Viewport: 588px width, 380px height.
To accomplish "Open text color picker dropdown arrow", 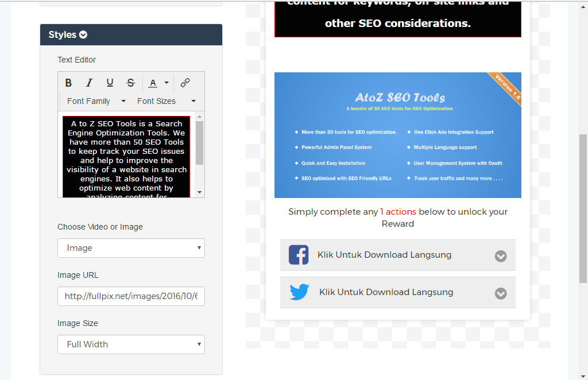I will [x=167, y=83].
